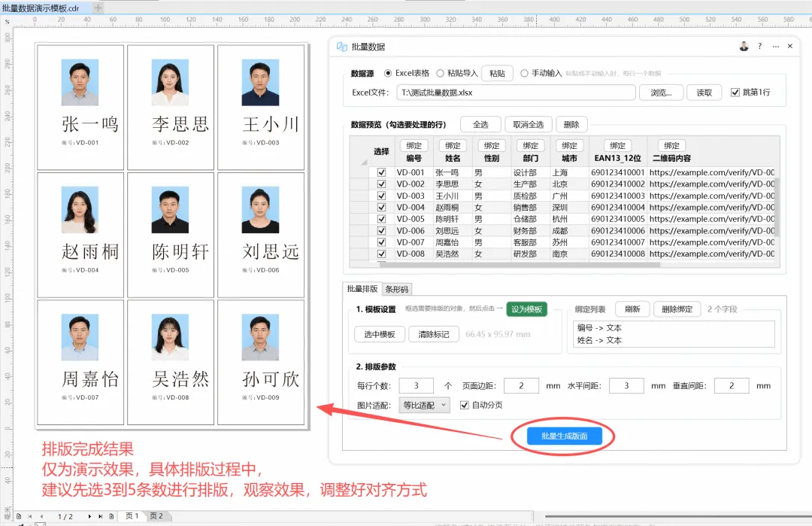The width and height of the screenshot is (812, 526).
Task: Select the 李思思 card photo on canvas
Action: click(x=170, y=82)
